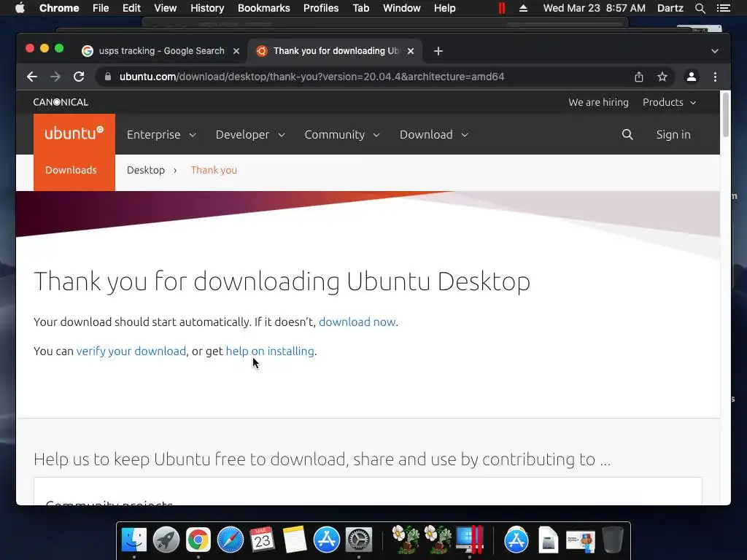Viewport: 747px width, 560px height.
Task: Open the Tab menu
Action: click(360, 8)
